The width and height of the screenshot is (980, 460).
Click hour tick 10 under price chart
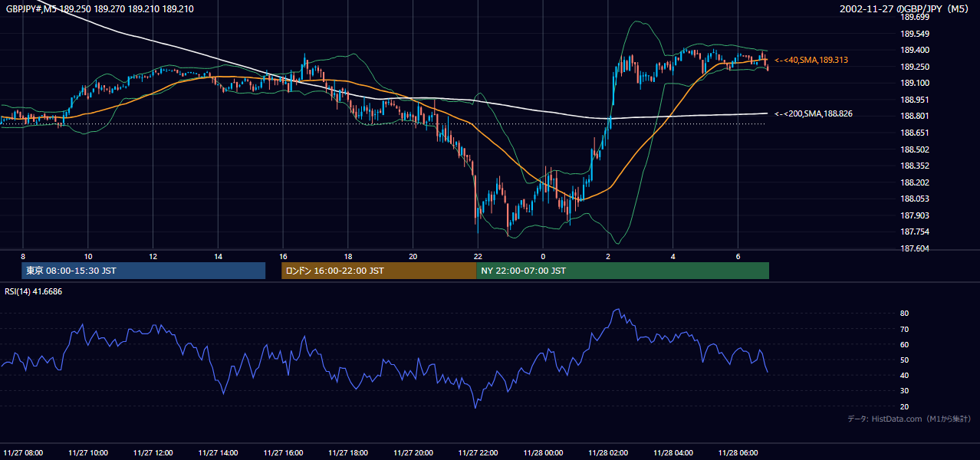coord(88,256)
